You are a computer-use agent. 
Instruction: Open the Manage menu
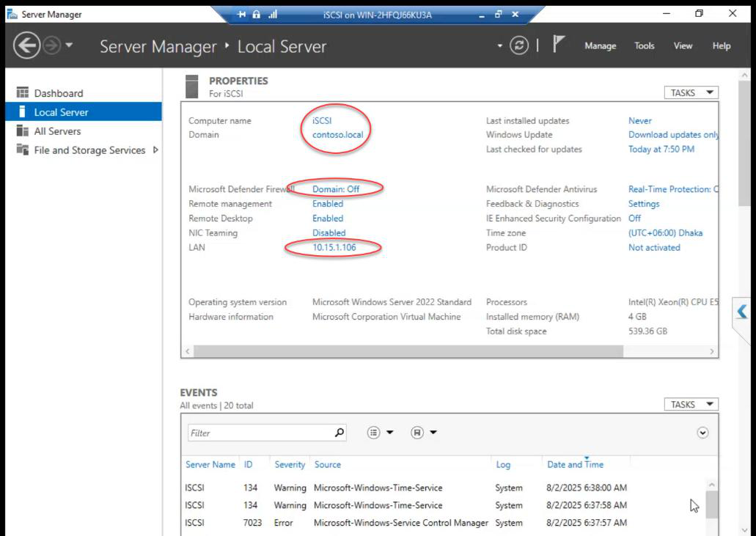pos(601,45)
